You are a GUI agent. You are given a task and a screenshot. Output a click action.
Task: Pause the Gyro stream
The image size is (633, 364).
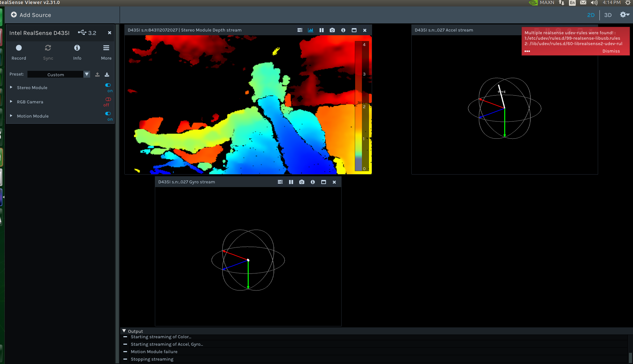click(x=291, y=182)
